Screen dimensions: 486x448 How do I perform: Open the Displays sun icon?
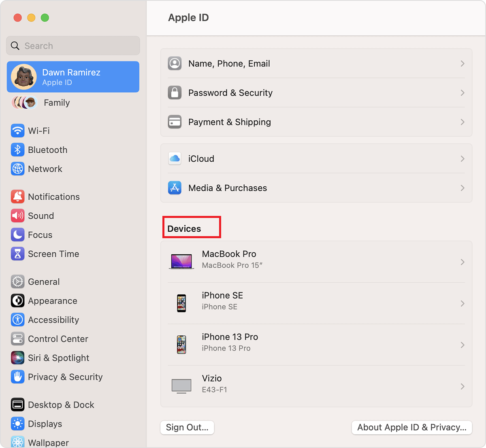(x=17, y=424)
